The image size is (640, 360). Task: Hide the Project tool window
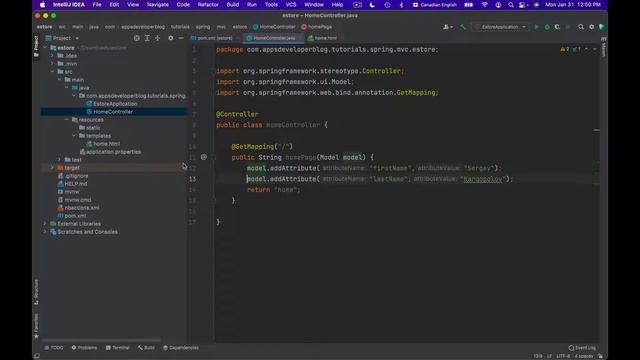coord(181,38)
